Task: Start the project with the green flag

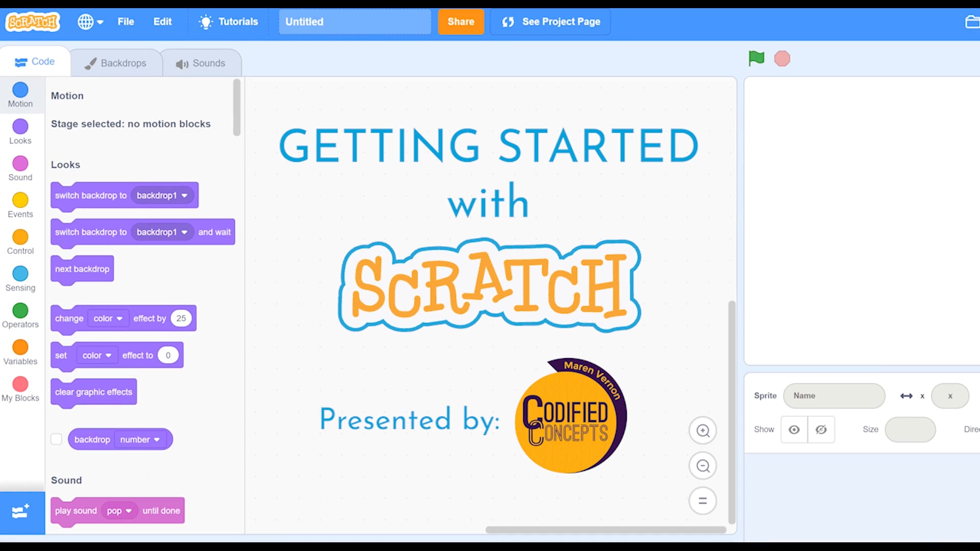Action: [755, 58]
